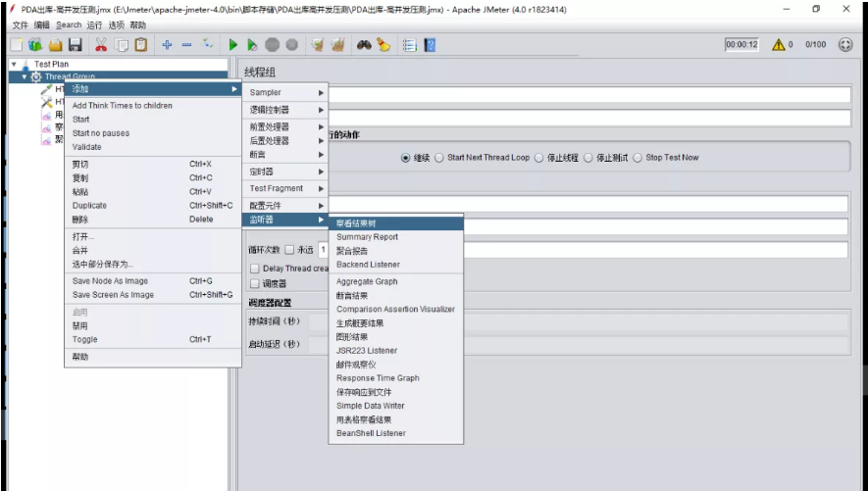Open the Function Helper list icon
This screenshot has height=491, width=868.
pyautogui.click(x=410, y=45)
